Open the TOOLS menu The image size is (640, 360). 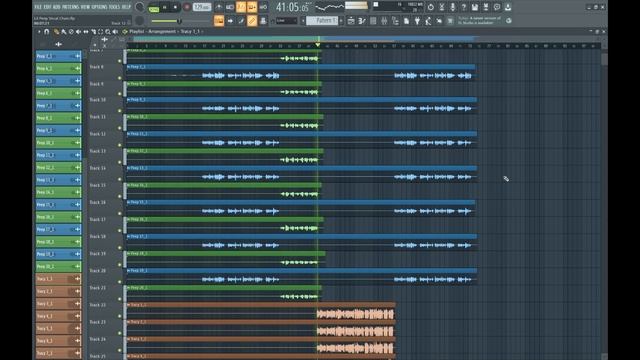(114, 7)
